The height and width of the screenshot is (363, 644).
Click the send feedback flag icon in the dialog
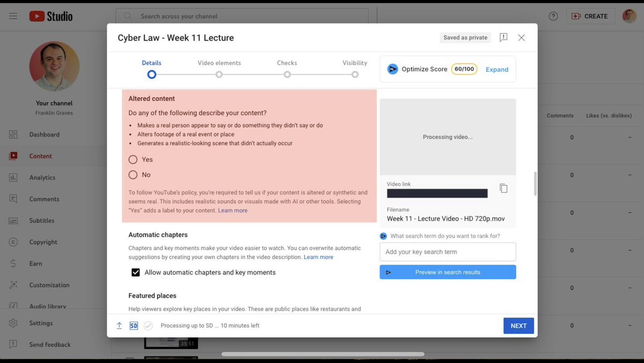coord(503,38)
